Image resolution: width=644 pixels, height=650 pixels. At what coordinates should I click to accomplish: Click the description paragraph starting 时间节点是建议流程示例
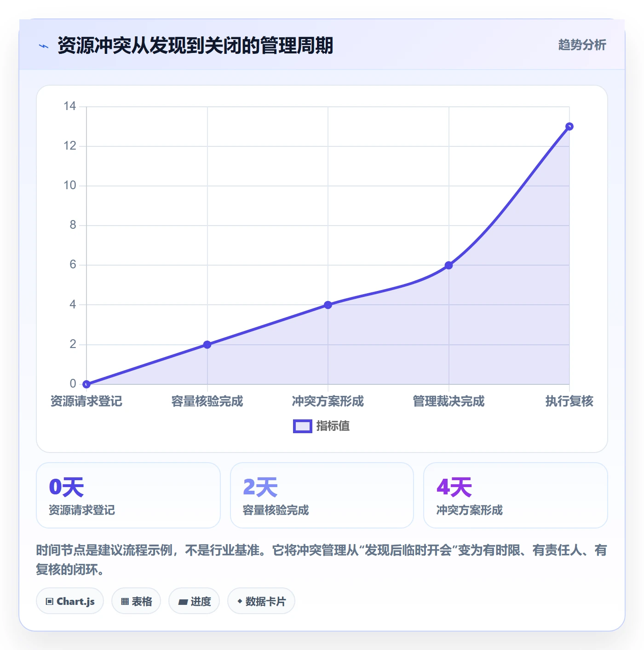pyautogui.click(x=322, y=560)
